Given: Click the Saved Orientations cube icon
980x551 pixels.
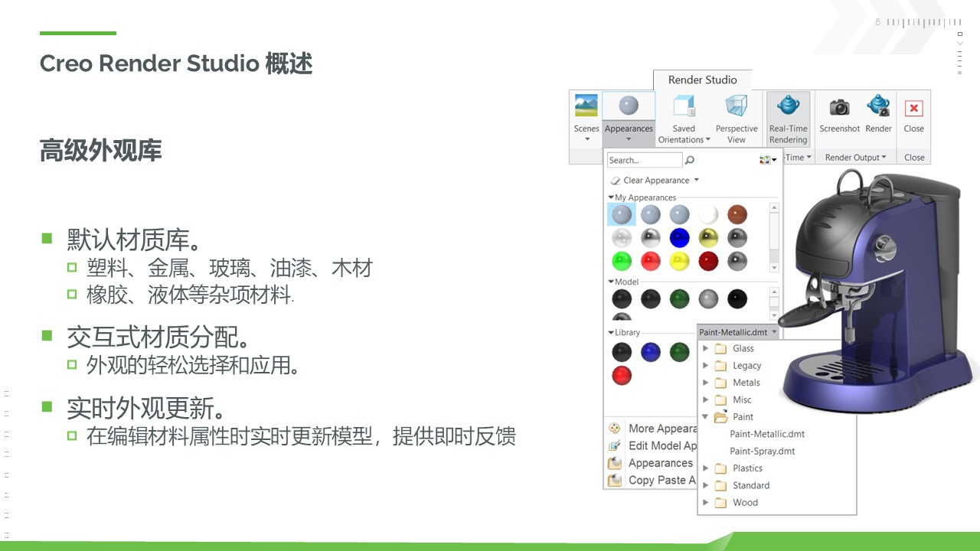Looking at the screenshot, I should click(x=683, y=106).
